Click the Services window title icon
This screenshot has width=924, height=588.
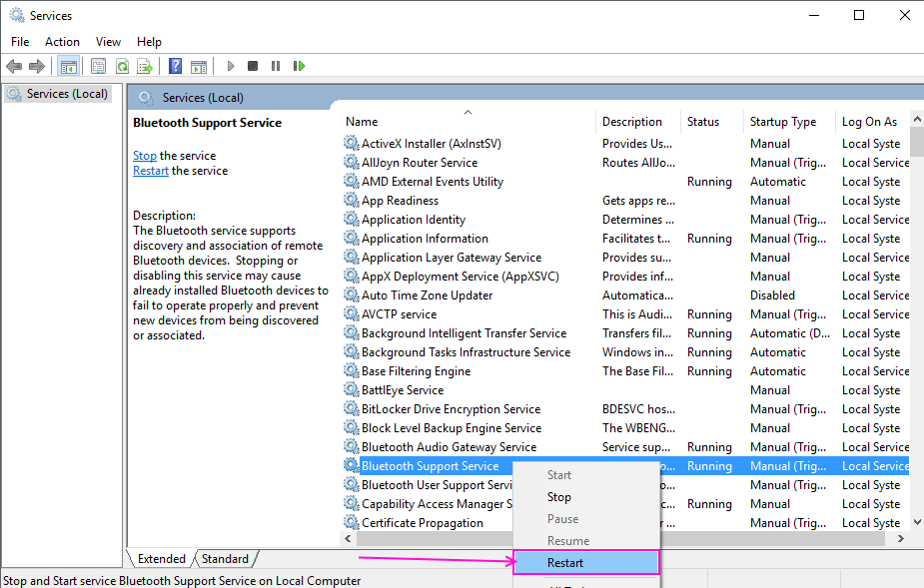(x=17, y=15)
